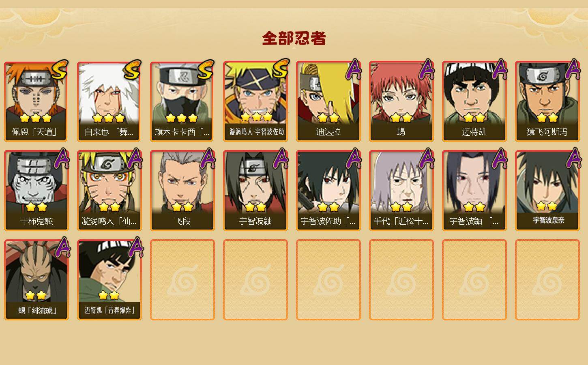Pick the 迪达拉 ninja card
Image resolution: width=588 pixels, height=365 pixels.
click(328, 101)
